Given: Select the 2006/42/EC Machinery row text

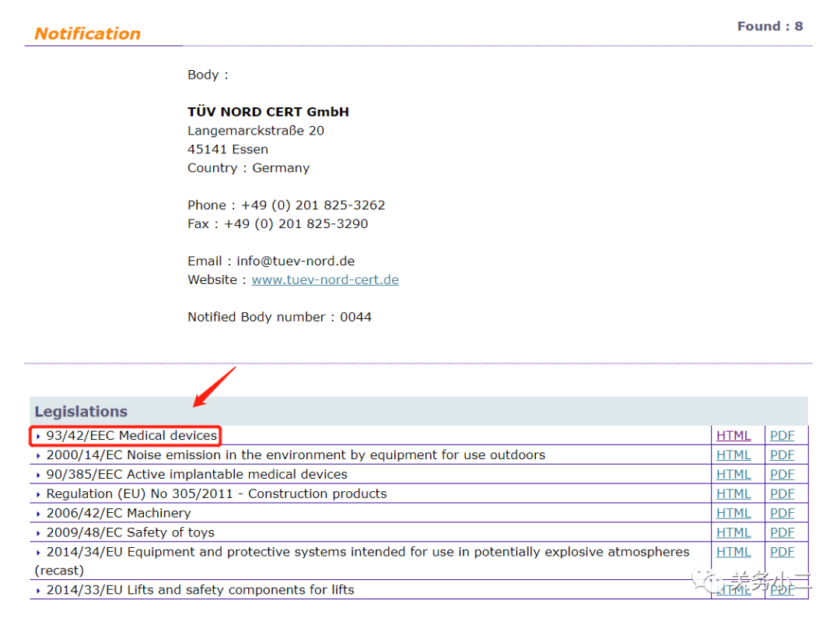Looking at the screenshot, I should click(118, 513).
